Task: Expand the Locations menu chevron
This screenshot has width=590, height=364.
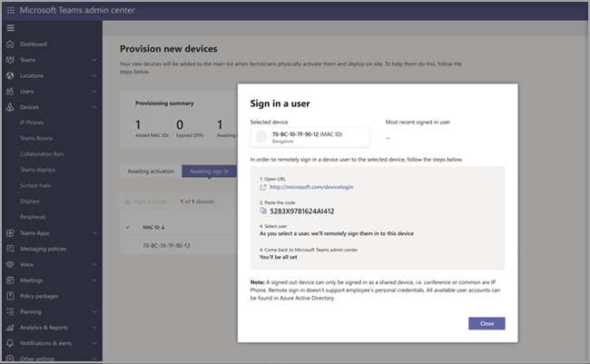Action: (x=94, y=75)
